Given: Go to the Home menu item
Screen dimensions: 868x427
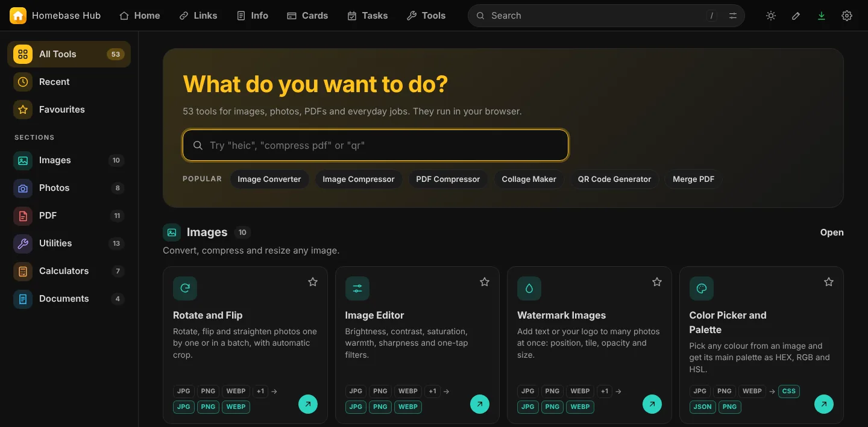Looking at the screenshot, I should click(140, 16).
